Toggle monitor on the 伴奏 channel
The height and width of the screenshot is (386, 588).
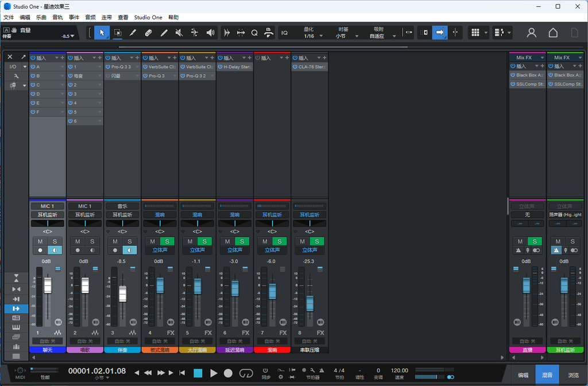click(130, 250)
